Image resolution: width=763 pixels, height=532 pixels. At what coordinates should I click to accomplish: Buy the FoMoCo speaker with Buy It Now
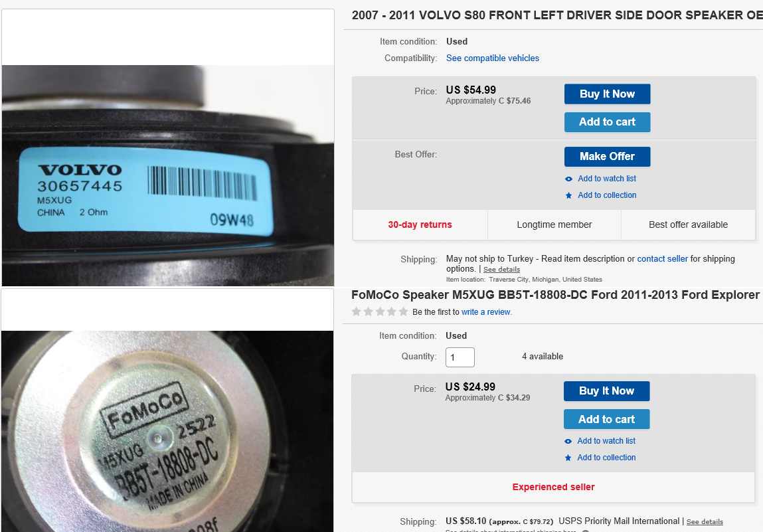[607, 391]
